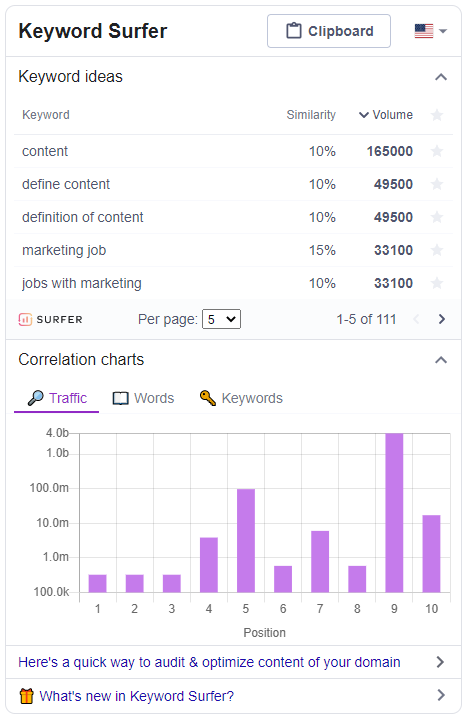Open the Surfer logo link
Viewport: 468px width, 719px height.
[50, 320]
